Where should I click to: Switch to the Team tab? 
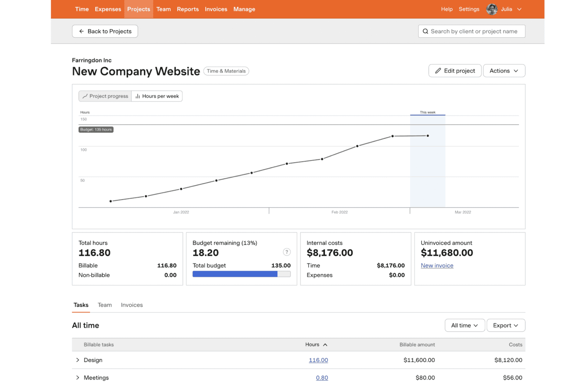(104, 305)
